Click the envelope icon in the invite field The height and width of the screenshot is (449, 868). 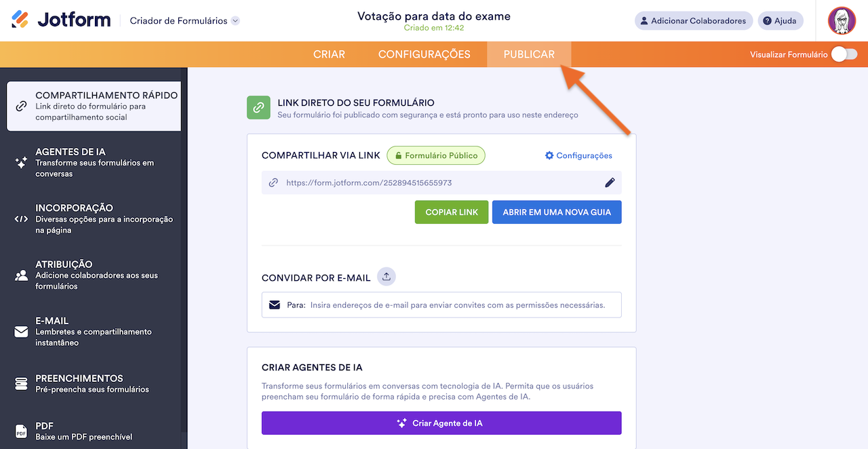click(275, 305)
